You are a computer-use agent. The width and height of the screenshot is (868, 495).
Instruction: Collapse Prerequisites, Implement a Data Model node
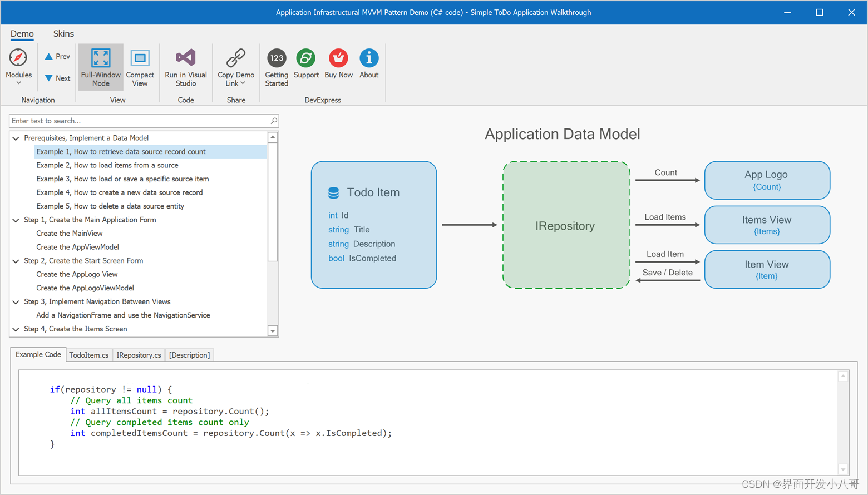[x=16, y=138]
